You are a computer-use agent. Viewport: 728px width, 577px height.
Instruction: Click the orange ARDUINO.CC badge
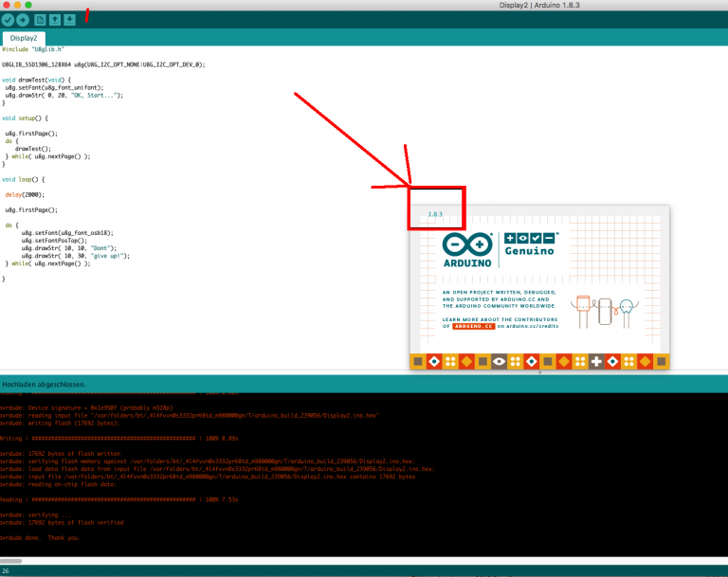click(476, 327)
